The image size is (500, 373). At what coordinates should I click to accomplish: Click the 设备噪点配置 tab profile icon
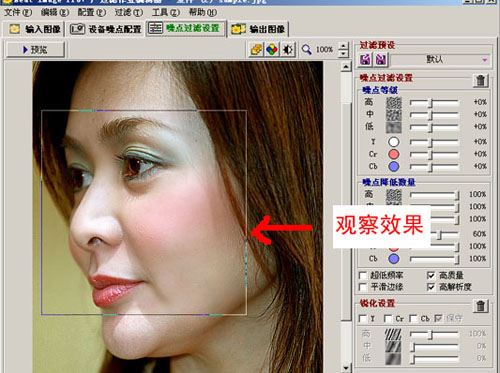coord(77,29)
